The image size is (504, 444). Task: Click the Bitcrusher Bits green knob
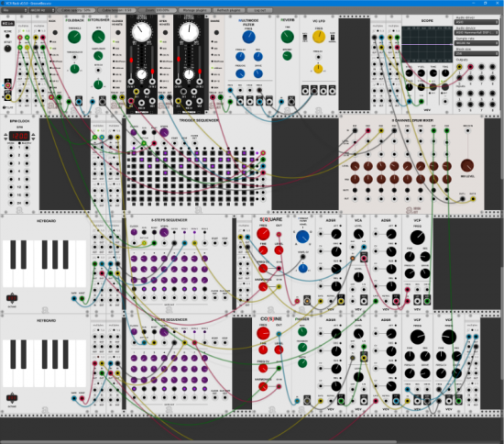pos(98,37)
